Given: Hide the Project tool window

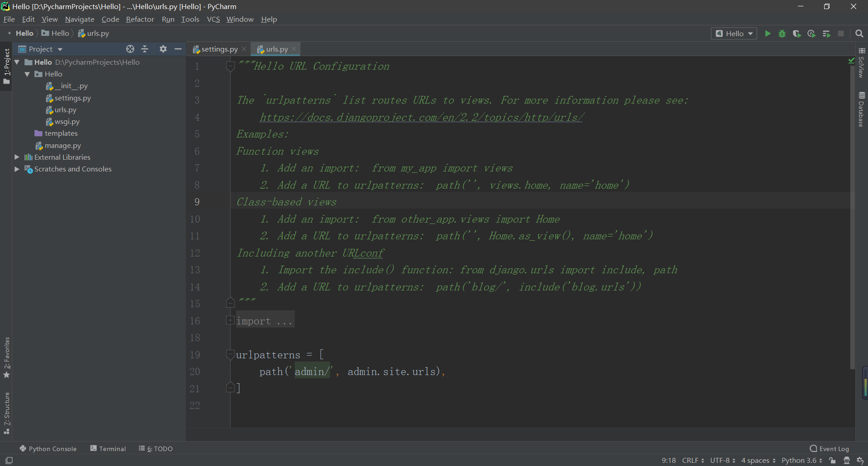Looking at the screenshot, I should pos(178,49).
